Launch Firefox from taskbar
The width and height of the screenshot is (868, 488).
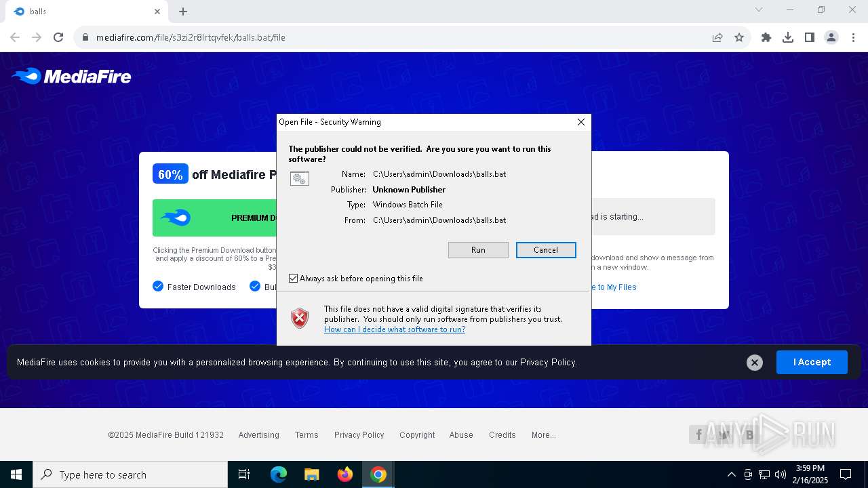(345, 474)
